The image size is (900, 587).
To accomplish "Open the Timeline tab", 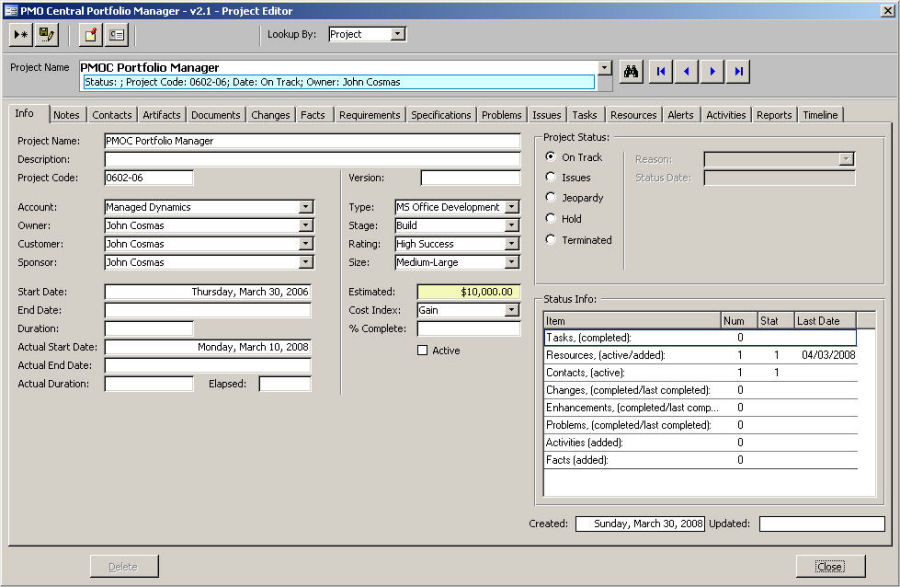I will [820, 115].
